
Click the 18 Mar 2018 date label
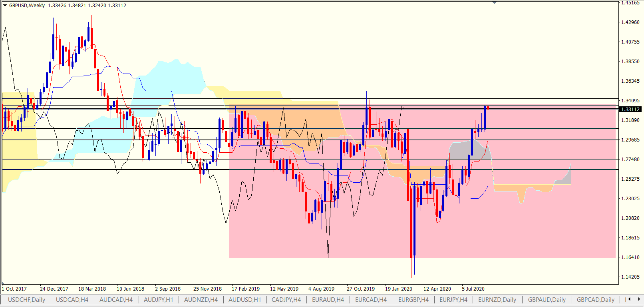(x=92, y=289)
